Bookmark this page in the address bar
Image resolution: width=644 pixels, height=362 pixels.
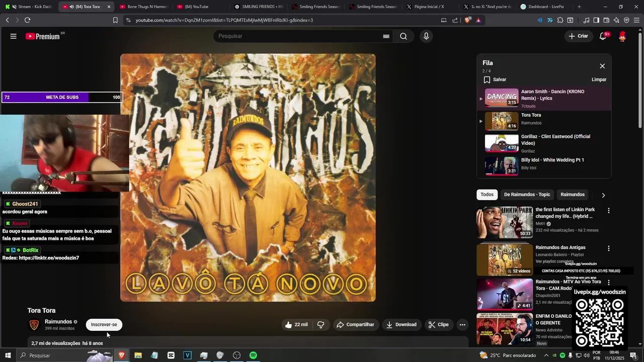(x=115, y=20)
